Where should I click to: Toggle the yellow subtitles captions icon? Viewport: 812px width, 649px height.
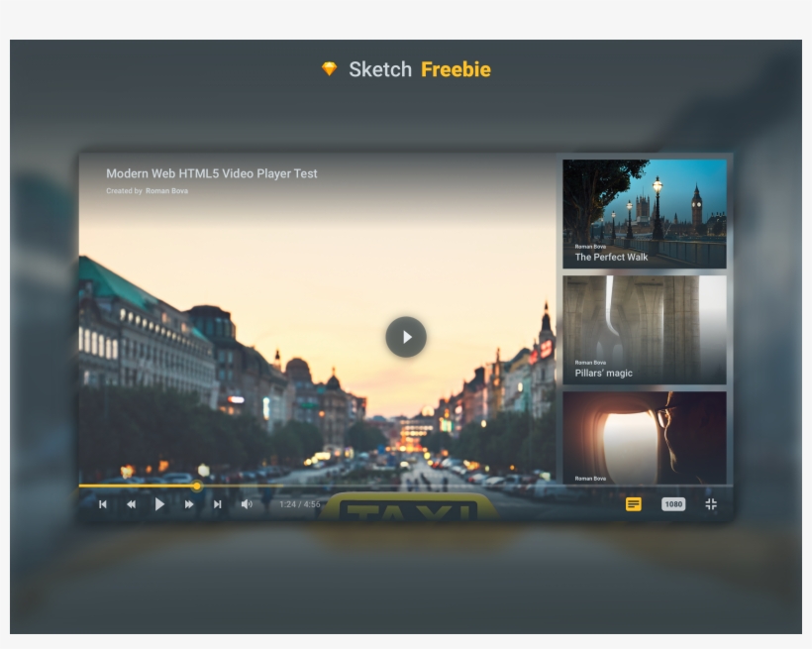click(634, 504)
